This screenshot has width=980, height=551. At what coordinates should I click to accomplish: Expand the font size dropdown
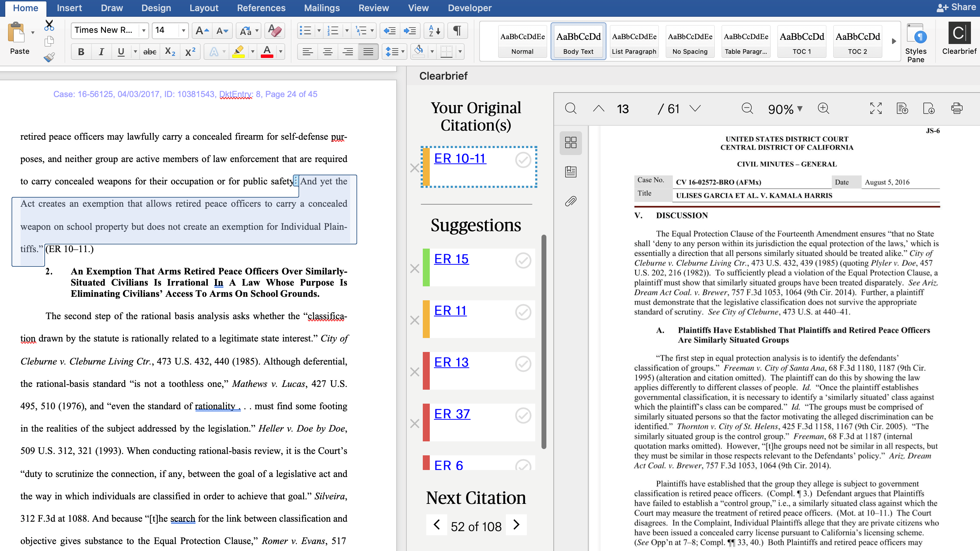pyautogui.click(x=183, y=30)
